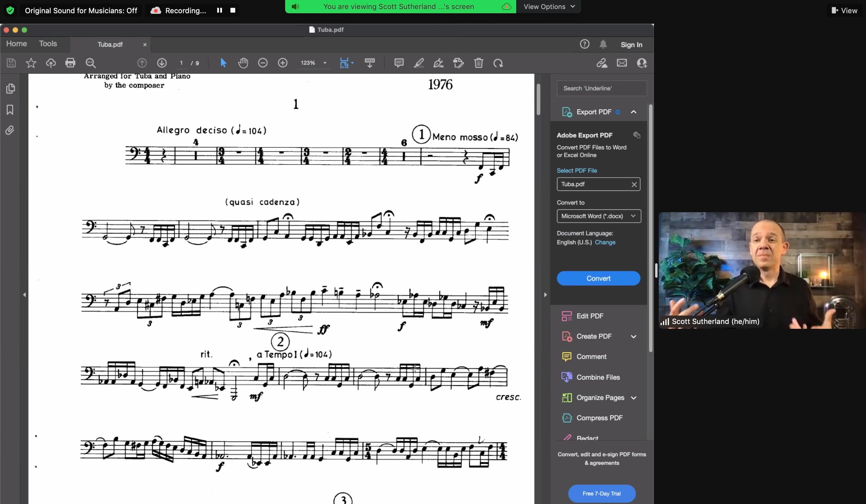Stop the Zoom recording
Image resolution: width=866 pixels, height=504 pixels.
point(233,10)
